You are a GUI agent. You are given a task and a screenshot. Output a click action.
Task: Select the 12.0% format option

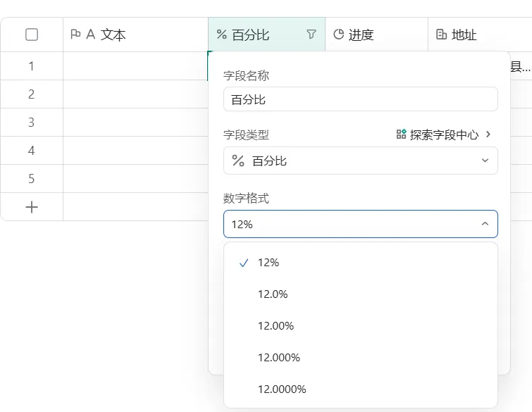click(361, 294)
